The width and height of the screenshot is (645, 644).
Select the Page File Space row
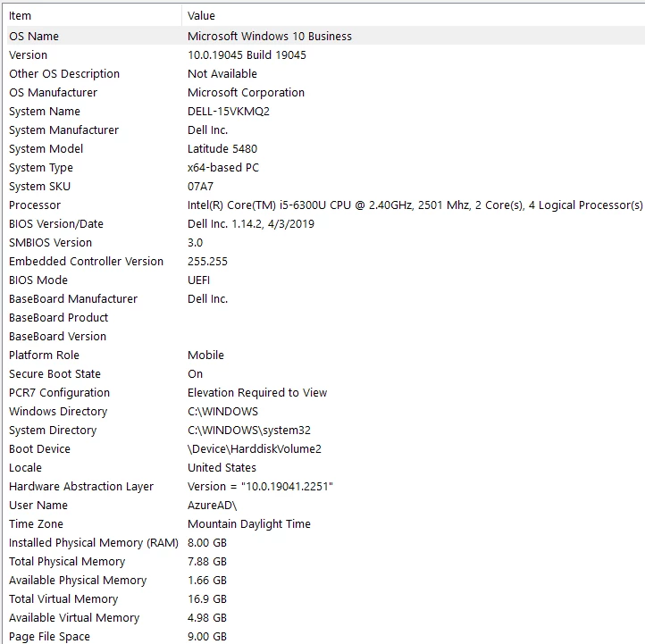(x=49, y=637)
